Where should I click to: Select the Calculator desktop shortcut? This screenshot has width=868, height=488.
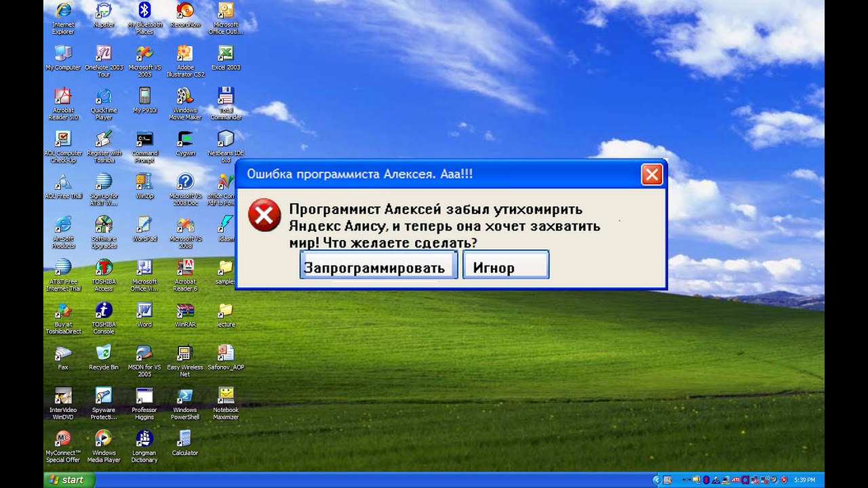(x=185, y=442)
